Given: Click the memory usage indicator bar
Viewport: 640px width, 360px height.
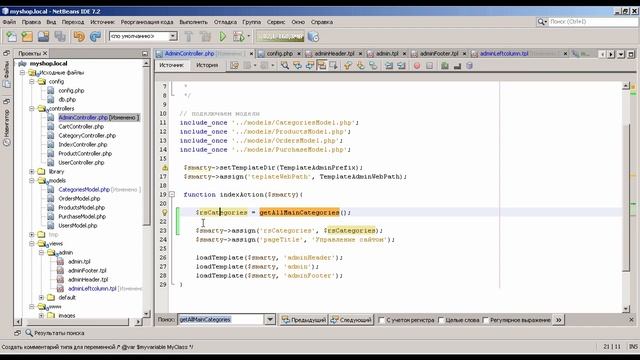Looking at the screenshot, I should 280,37.
